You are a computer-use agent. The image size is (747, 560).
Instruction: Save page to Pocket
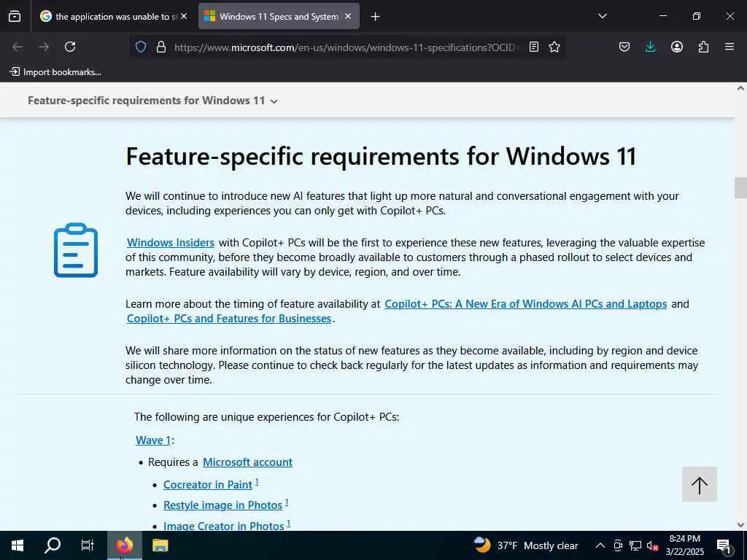[624, 47]
